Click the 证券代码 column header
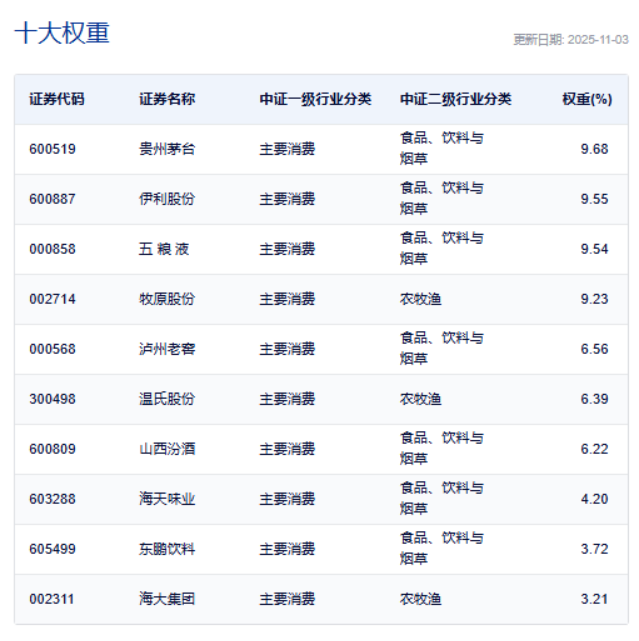The width and height of the screenshot is (639, 641). [x=56, y=99]
